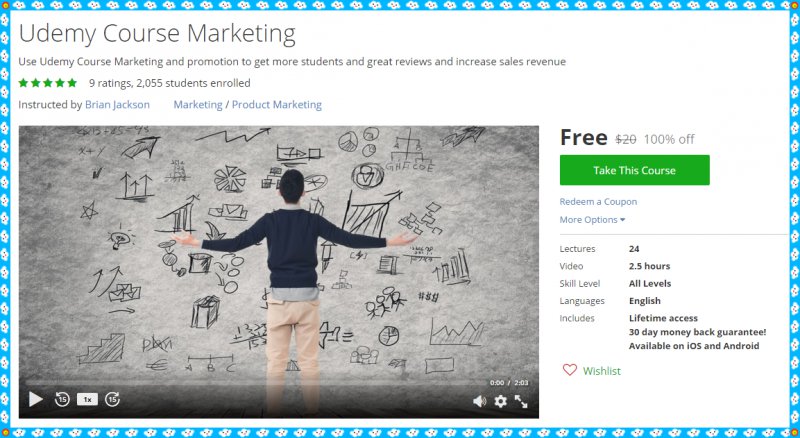Play the course preview video
Screen dimensions: 800x438
(36, 399)
